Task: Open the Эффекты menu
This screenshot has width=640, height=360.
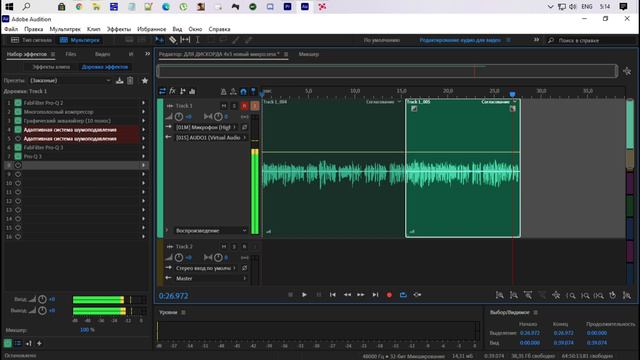Action: pos(119,29)
